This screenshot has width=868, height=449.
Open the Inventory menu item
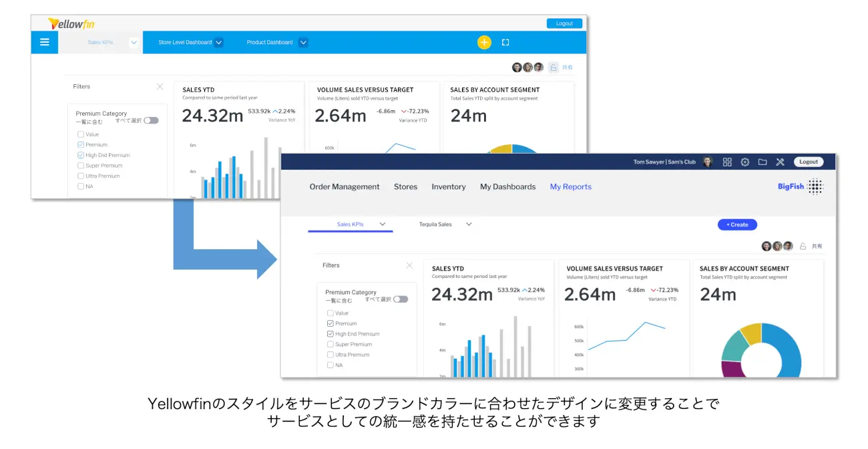448,187
